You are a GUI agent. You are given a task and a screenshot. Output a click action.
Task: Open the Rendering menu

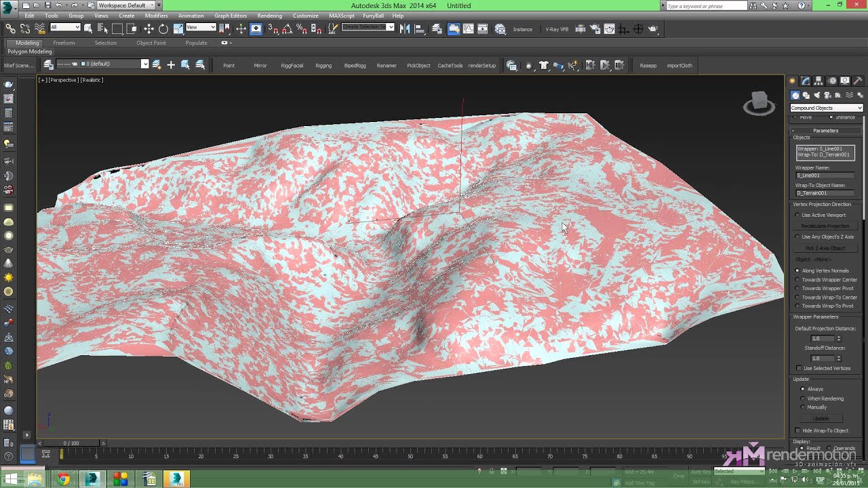[269, 16]
